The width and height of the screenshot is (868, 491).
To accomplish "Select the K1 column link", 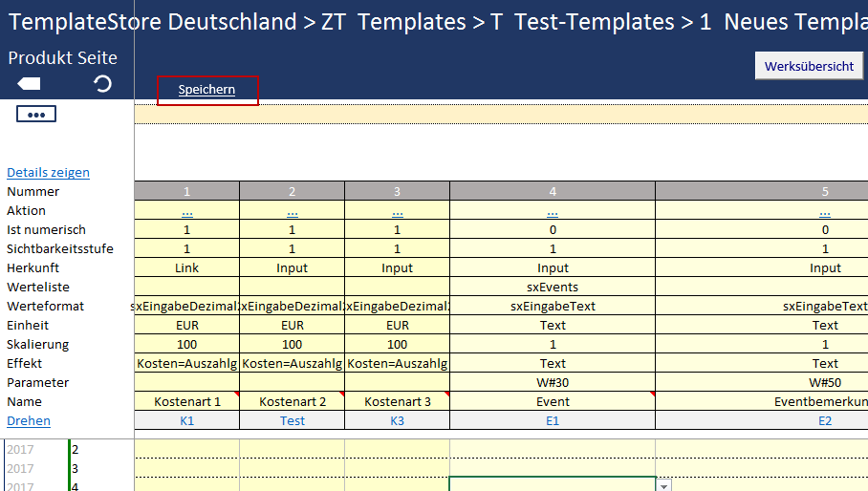I will tap(187, 421).
